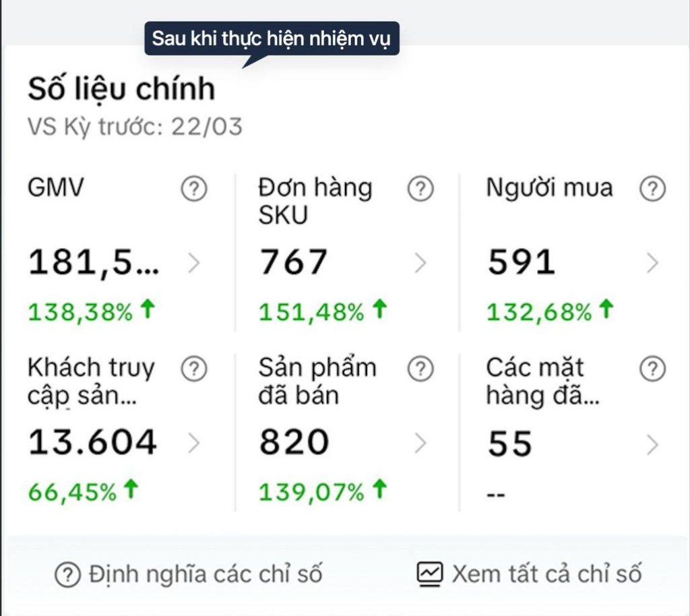Open Định nghĩa các chỉ số link
This screenshot has height=616, width=690.
coord(205,575)
